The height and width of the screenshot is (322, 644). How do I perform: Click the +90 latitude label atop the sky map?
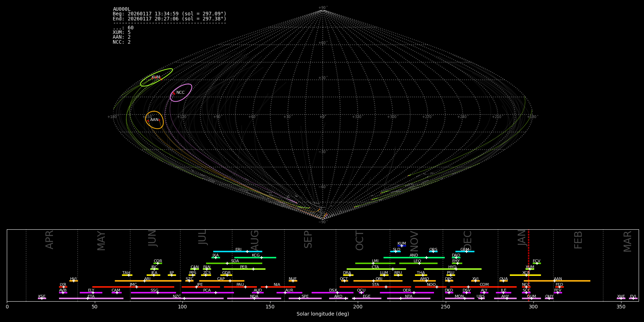[322, 8]
